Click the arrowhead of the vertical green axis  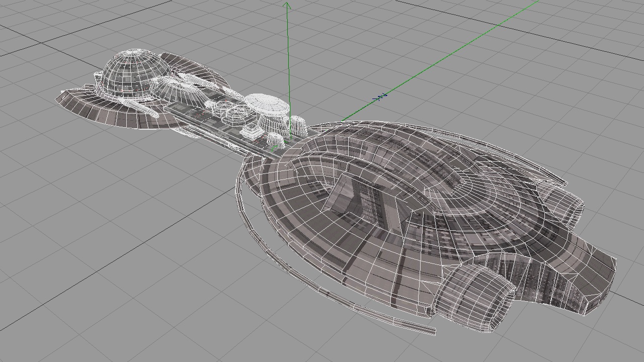(287, 5)
